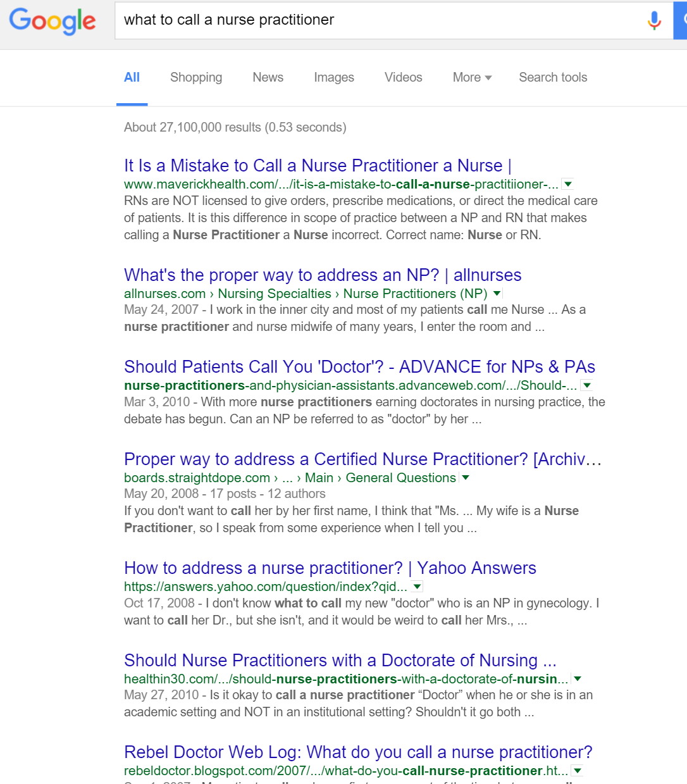
Task: Click the advanceweb.com result dropdown arrow
Action: coord(587,385)
